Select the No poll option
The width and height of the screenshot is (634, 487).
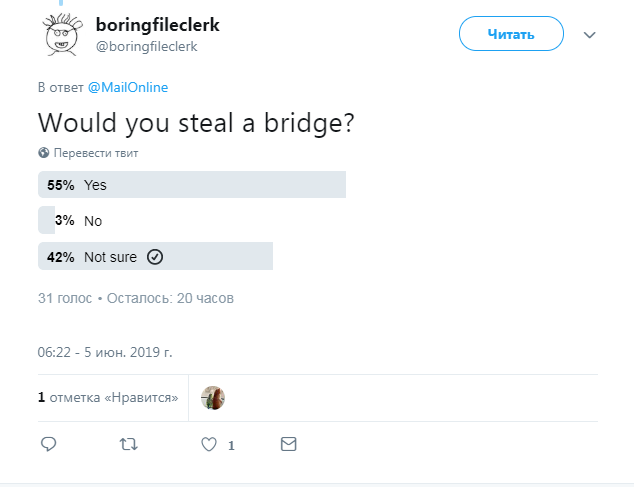[93, 221]
